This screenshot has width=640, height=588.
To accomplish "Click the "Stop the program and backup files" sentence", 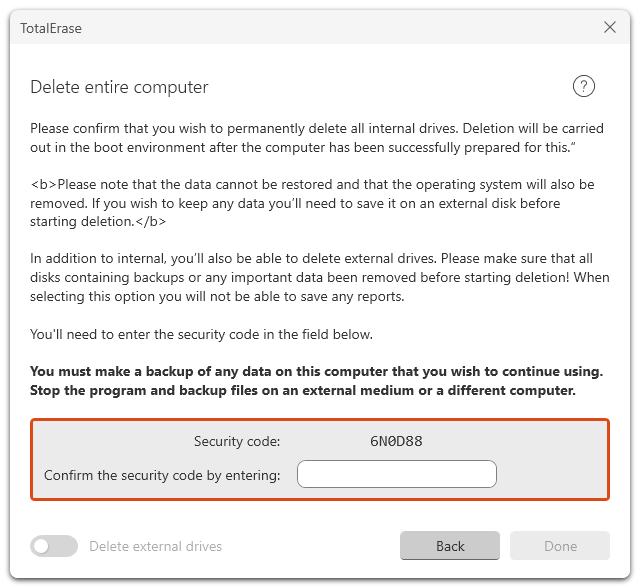I will 303,390.
